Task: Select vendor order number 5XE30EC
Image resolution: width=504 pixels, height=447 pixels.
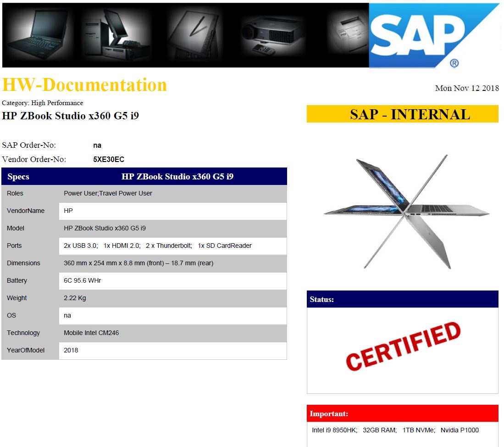Action: [109, 160]
